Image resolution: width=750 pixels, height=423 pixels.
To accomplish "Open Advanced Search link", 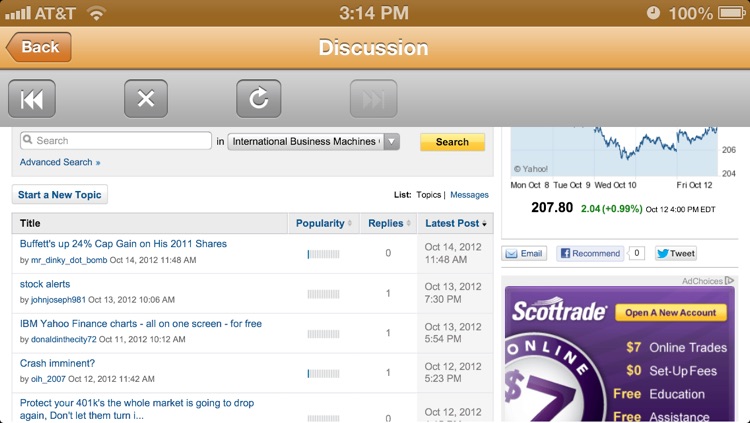I will point(60,162).
